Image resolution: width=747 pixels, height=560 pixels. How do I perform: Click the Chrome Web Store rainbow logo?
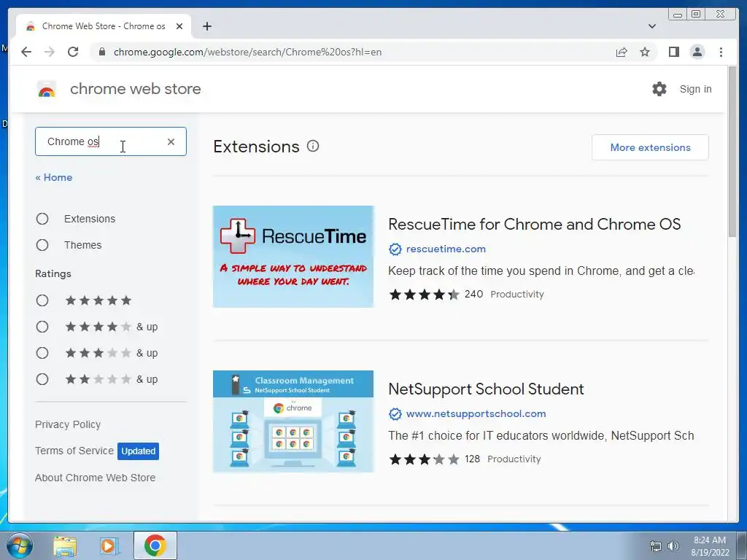point(47,89)
